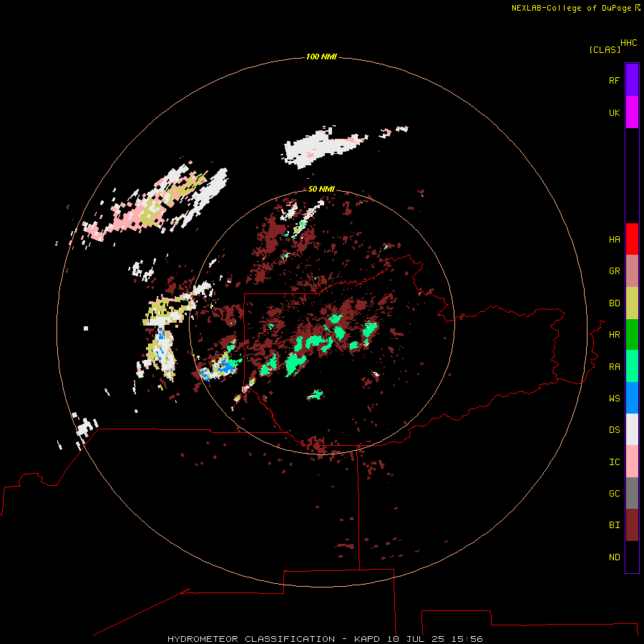Click the gray GC legend swatch
This screenshot has height=644, width=644.
(x=632, y=493)
